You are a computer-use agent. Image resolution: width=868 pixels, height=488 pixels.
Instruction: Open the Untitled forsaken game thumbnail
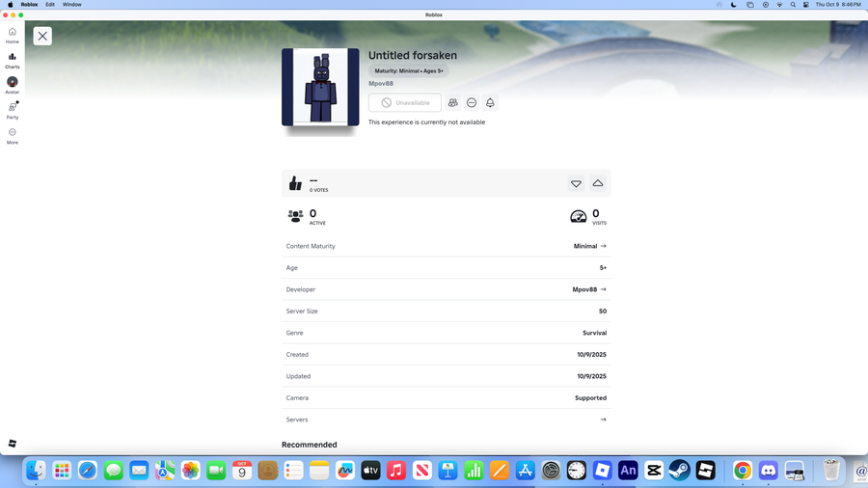[320, 87]
